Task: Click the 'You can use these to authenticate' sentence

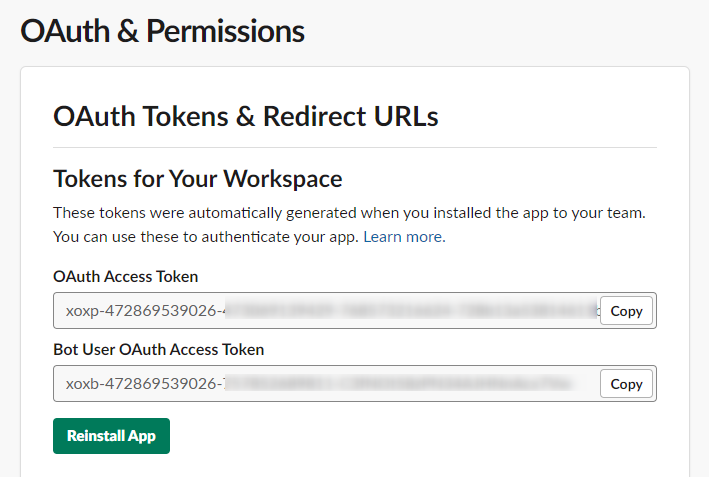Action: (x=206, y=237)
